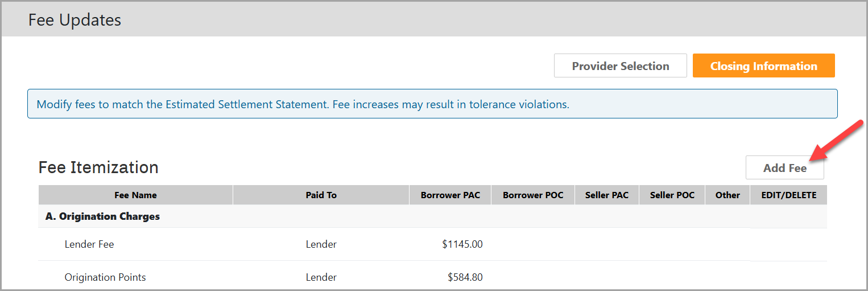Click the Provider Selection button
The height and width of the screenshot is (291, 868).
coord(620,66)
